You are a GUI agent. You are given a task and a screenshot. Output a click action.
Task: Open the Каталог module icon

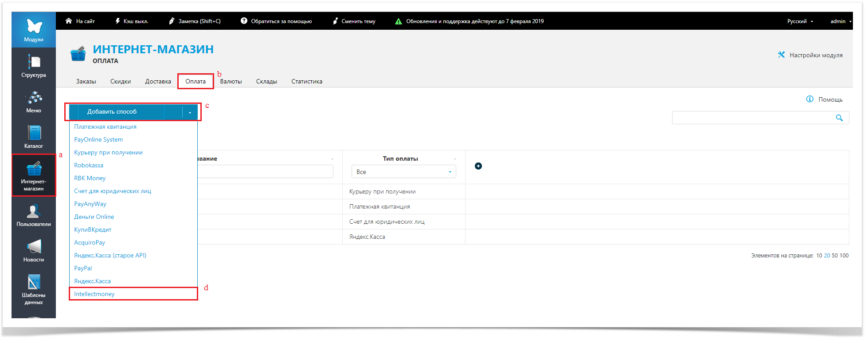(34, 134)
